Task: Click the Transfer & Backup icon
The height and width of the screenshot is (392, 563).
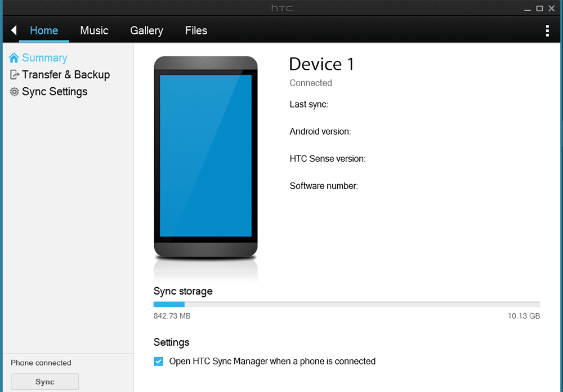Action: click(15, 75)
